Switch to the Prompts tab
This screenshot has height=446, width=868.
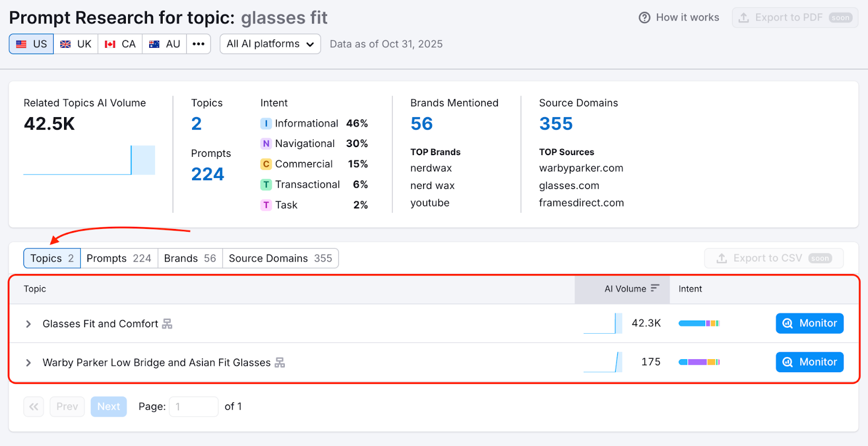coord(119,258)
